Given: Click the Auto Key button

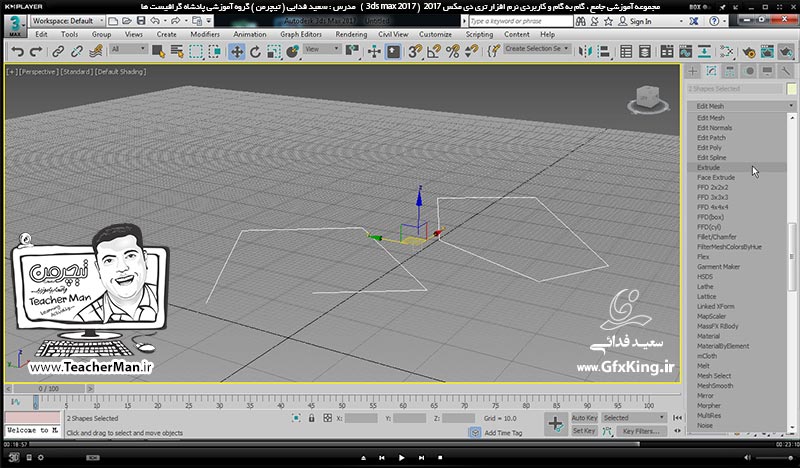Looking at the screenshot, I should (x=584, y=417).
